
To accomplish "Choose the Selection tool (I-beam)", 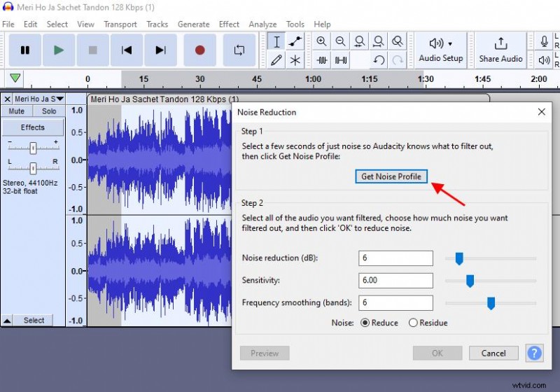I will point(276,42).
